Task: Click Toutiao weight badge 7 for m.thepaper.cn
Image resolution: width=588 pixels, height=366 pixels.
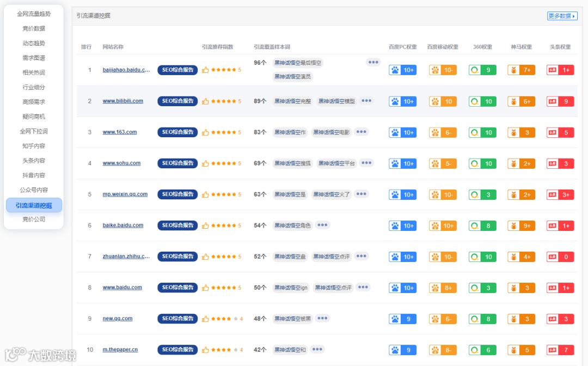Action: [x=560, y=350]
